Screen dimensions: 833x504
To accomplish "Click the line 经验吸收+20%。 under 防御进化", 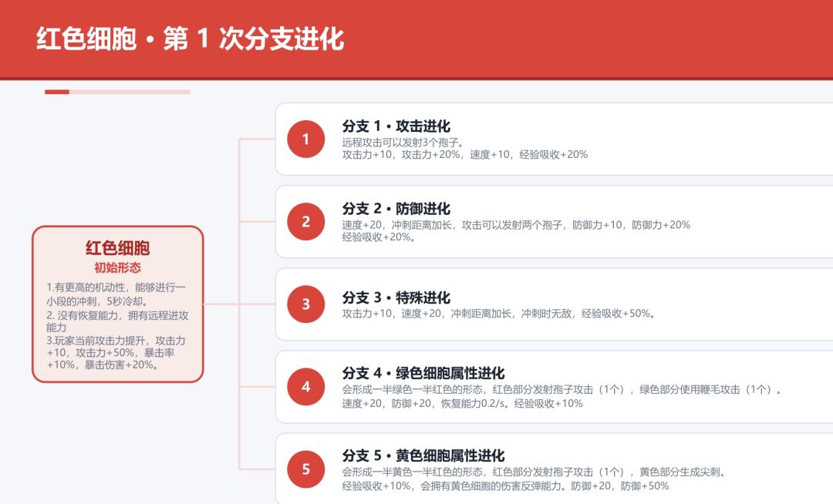I will 379,237.
